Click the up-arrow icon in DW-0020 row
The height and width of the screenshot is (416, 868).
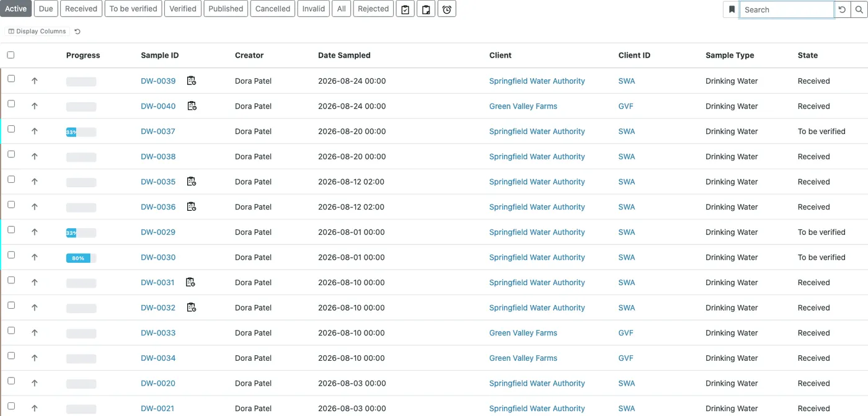click(35, 383)
